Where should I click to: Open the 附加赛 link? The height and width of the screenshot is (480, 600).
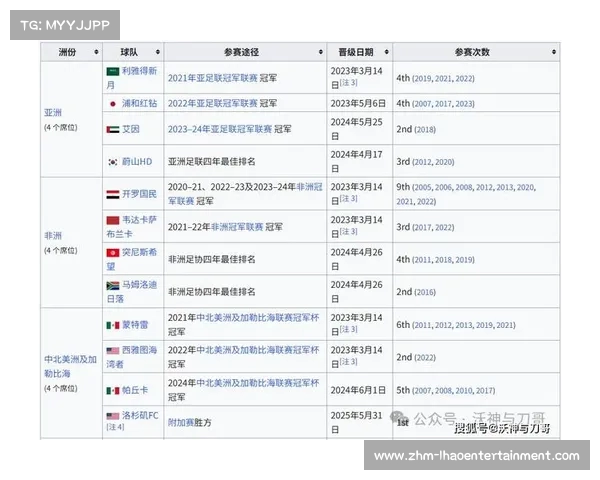[181, 423]
